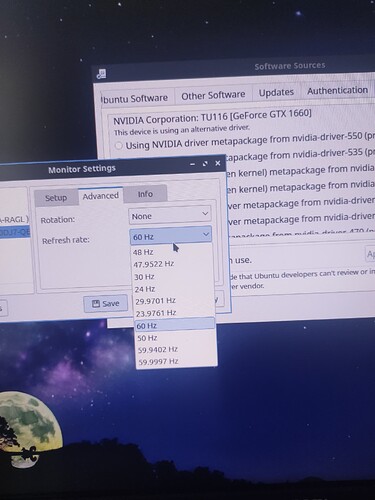Open the Updates tab in Software Sources

tap(276, 92)
